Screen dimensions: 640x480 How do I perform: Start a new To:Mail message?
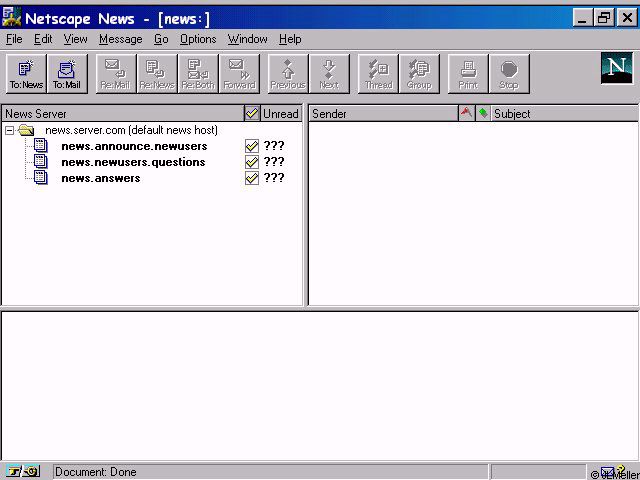(67, 74)
